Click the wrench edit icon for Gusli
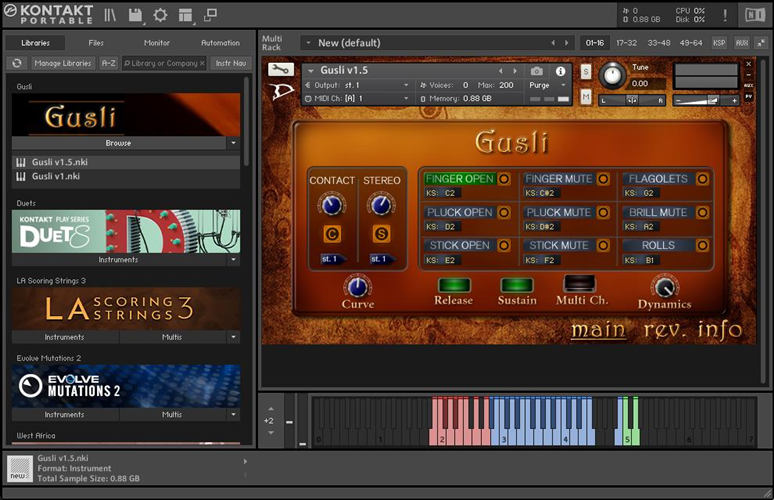This screenshot has height=500, width=774. pos(281,70)
